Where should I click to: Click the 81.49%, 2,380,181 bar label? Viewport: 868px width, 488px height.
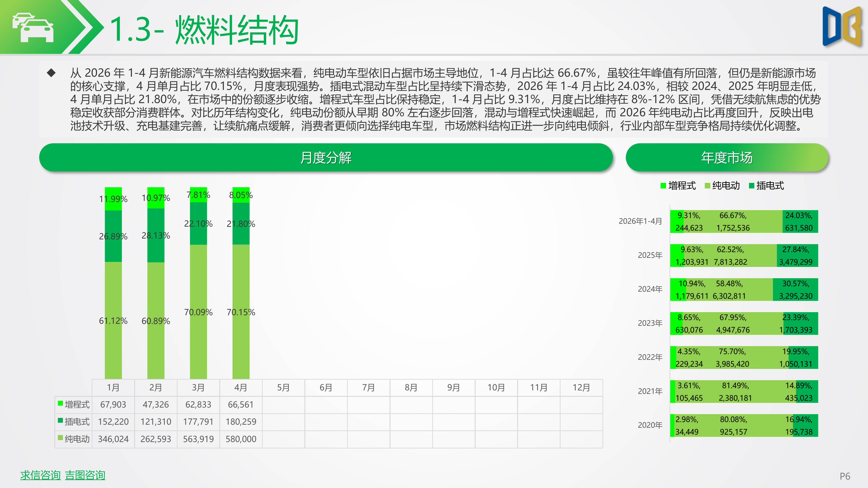735,392
